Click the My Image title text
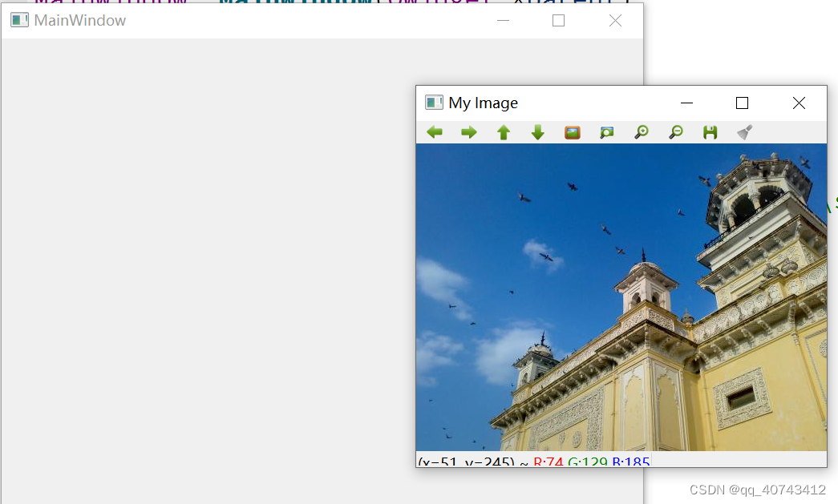 click(x=483, y=103)
